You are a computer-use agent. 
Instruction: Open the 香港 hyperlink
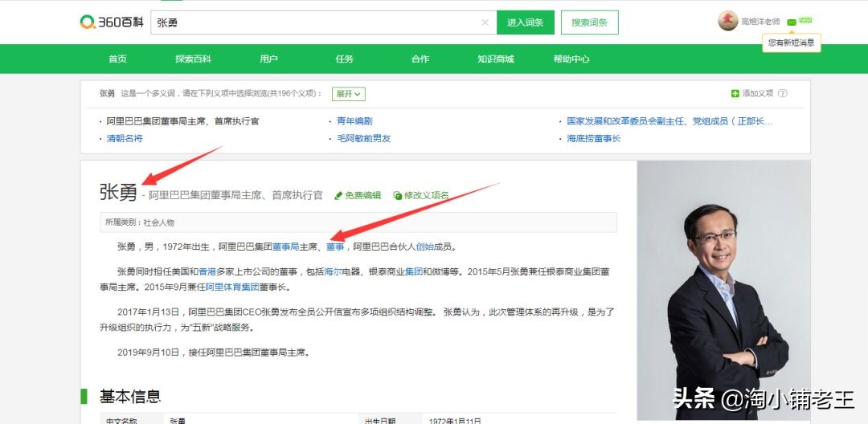click(207, 271)
